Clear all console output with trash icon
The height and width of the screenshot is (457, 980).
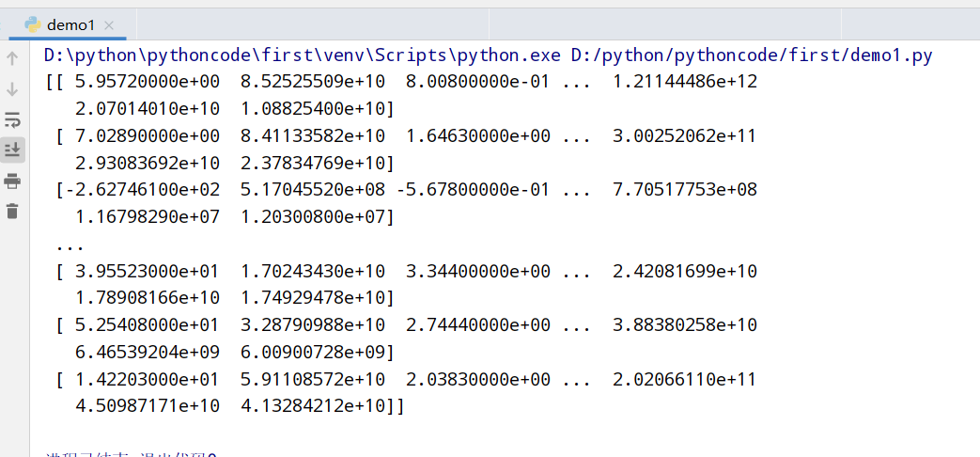(12, 211)
